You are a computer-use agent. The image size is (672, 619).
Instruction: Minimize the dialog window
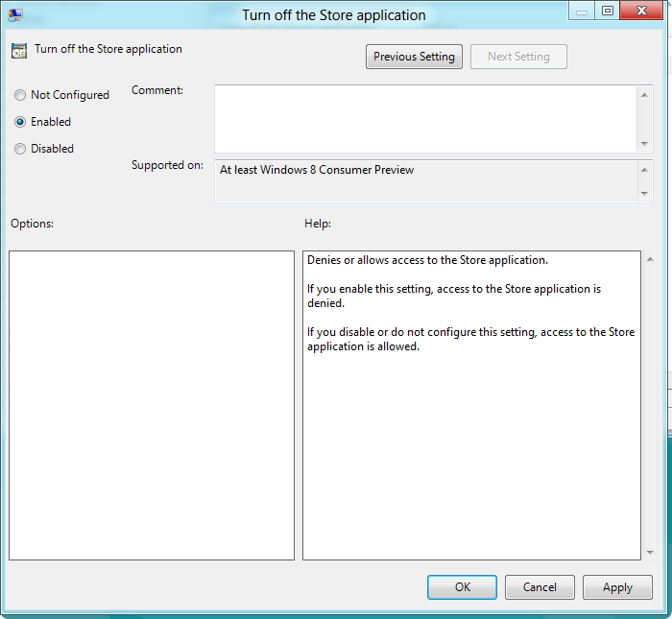click(x=582, y=12)
